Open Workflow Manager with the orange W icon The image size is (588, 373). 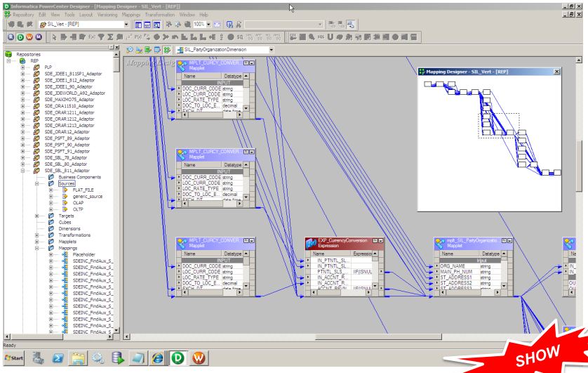(x=29, y=37)
